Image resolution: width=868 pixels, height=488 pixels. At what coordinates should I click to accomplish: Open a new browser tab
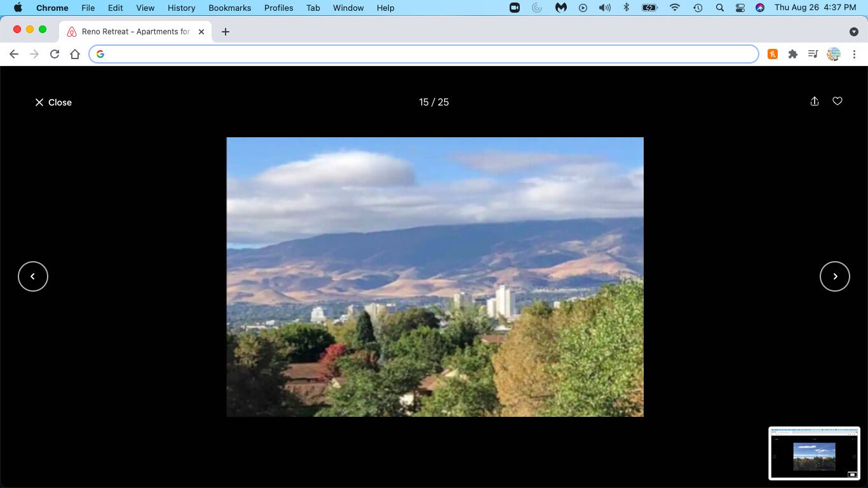click(x=226, y=31)
